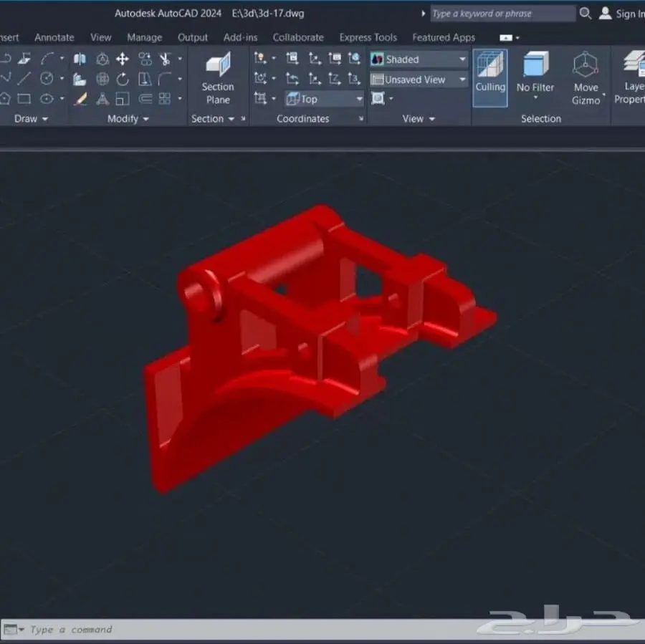This screenshot has height=644, width=645.
Task: Select the 3D Mirror tool
Action: 80,59
